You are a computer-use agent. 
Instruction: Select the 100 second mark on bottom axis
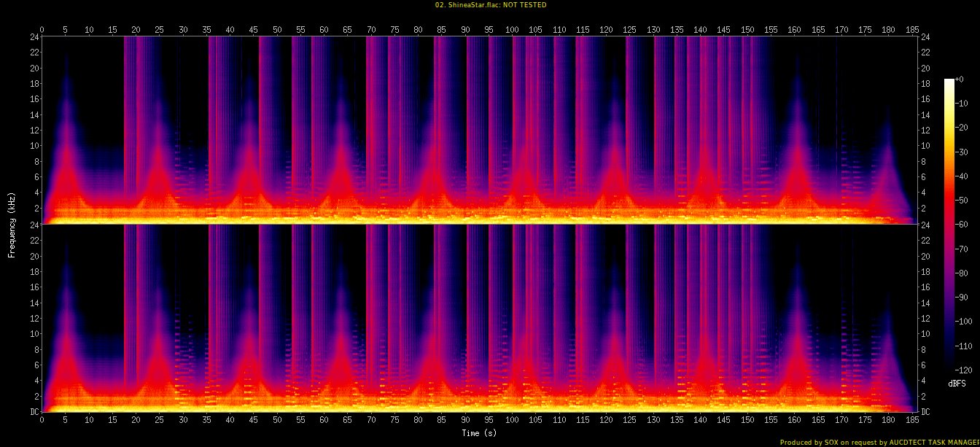click(x=512, y=420)
